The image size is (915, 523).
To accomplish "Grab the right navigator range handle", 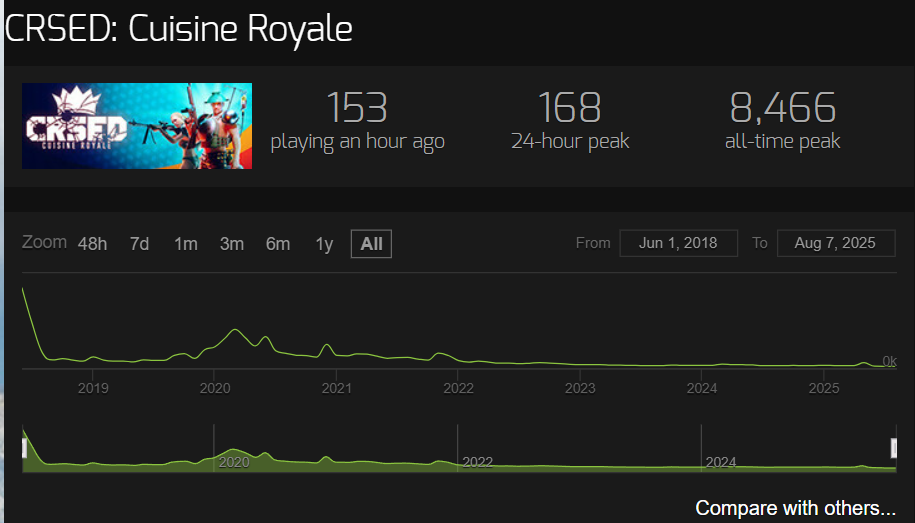I will [896, 448].
